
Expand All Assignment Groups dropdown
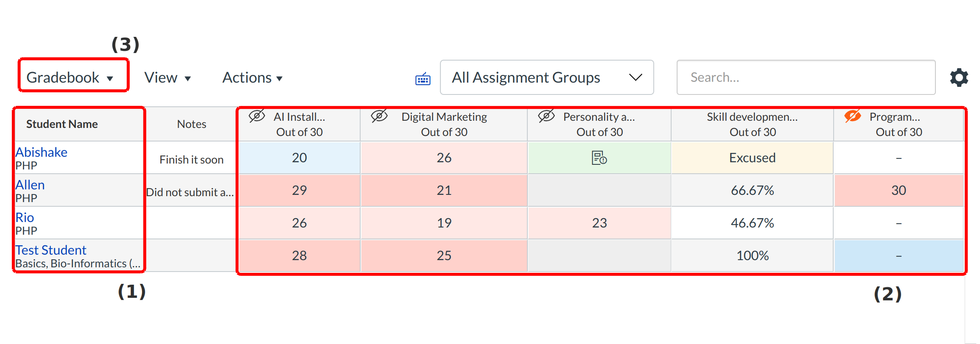(x=546, y=78)
